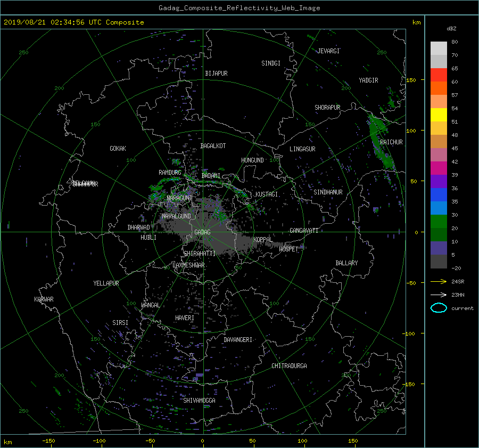Select the blue 36 dBZ color swatch
Image resolution: width=479 pixels, height=448 pixels.
click(x=439, y=194)
